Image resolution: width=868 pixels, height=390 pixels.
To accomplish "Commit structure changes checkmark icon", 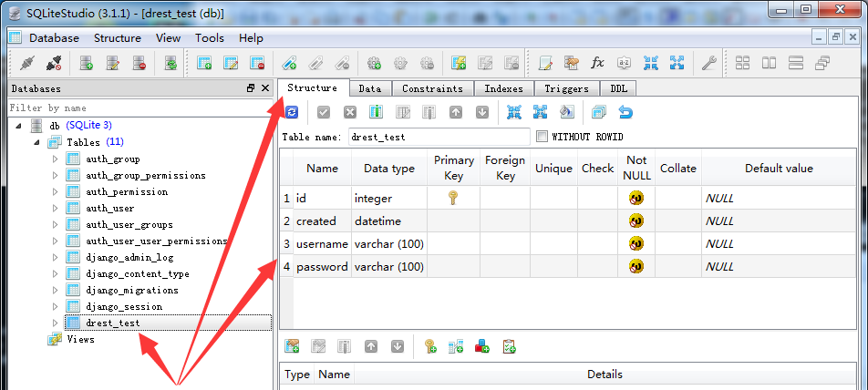I will click(324, 112).
